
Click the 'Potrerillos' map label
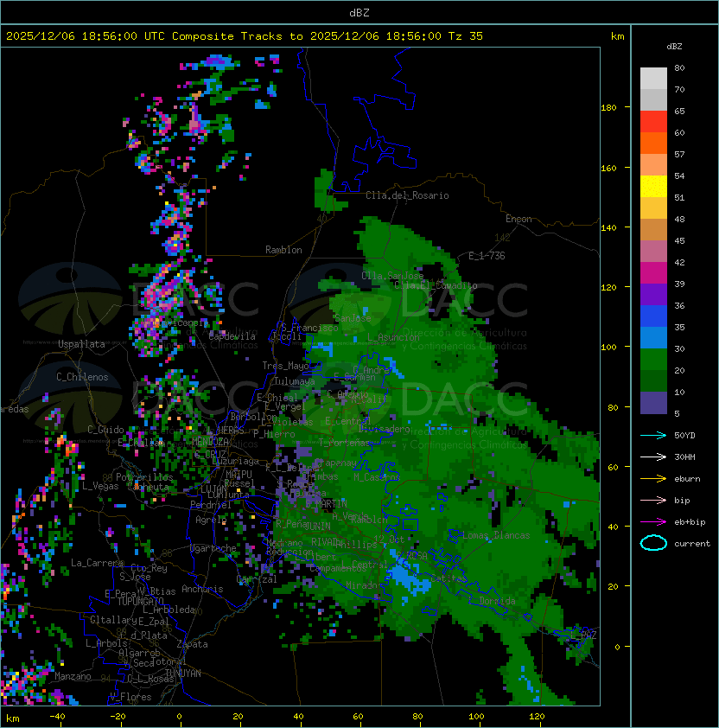pyautogui.click(x=144, y=476)
